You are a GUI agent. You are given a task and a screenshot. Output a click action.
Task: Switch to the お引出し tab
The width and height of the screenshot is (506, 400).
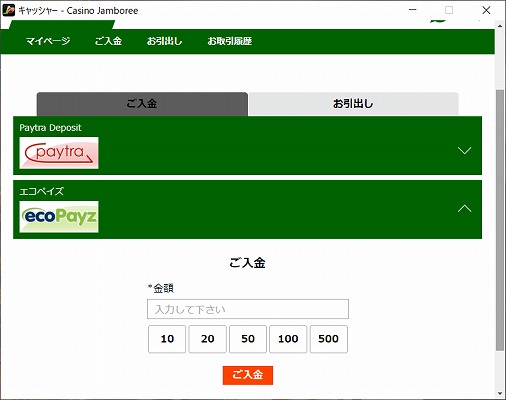[x=353, y=104]
